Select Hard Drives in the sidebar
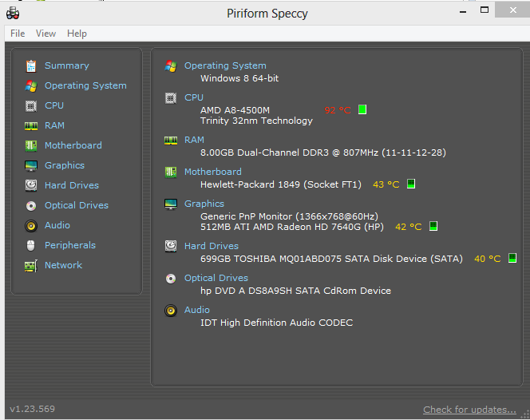Screen dimensions: 530x420 (72, 185)
